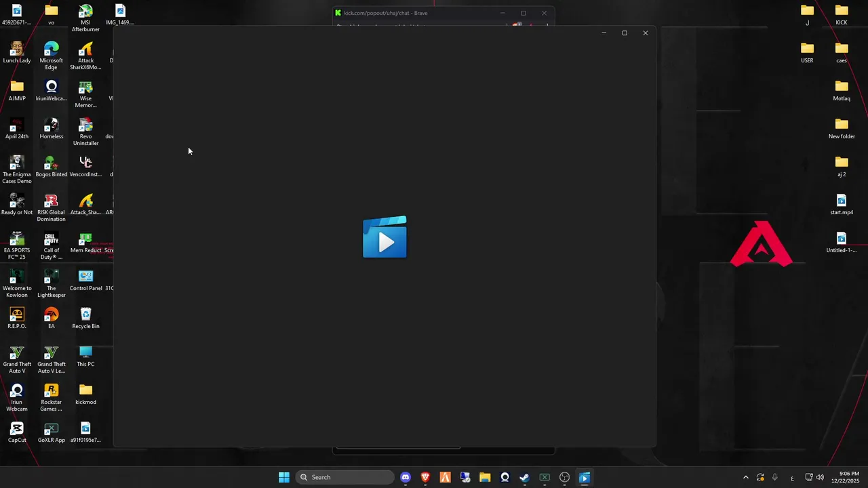Select the Mem Reduct desktop shortcut

click(x=85, y=243)
